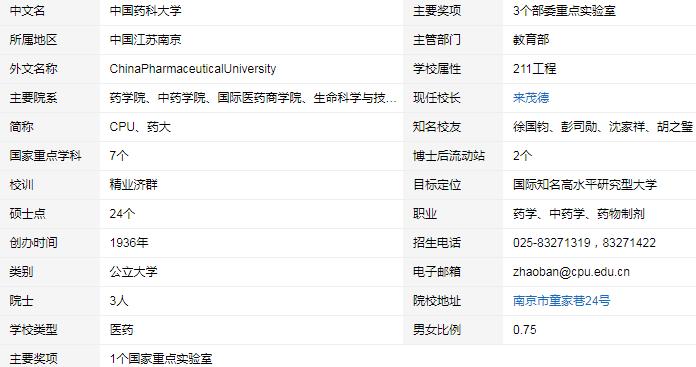Select the phone number 025-83271319
Image resolution: width=696 pixels, height=367 pixels.
click(x=552, y=242)
